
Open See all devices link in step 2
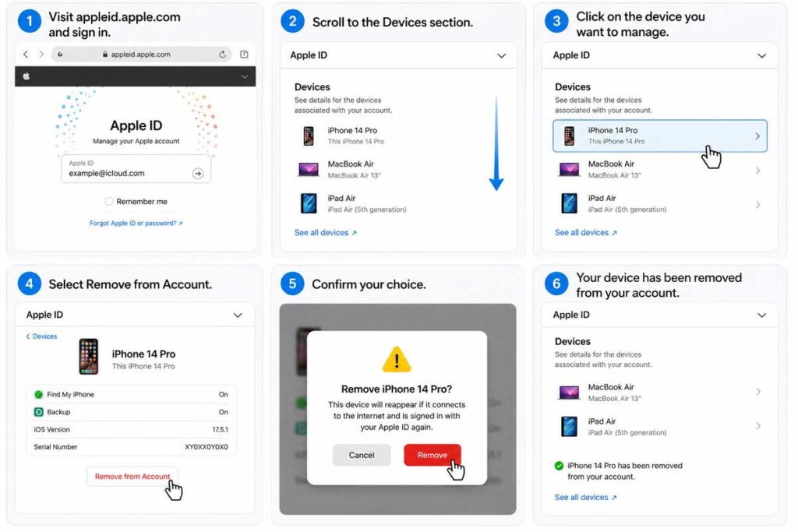point(326,232)
